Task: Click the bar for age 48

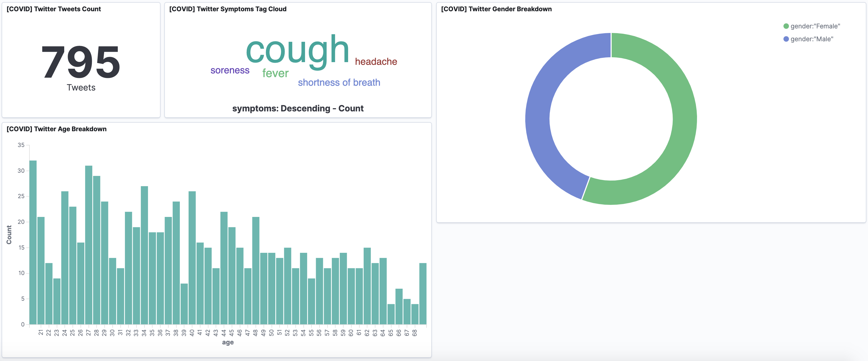Action: (256, 270)
